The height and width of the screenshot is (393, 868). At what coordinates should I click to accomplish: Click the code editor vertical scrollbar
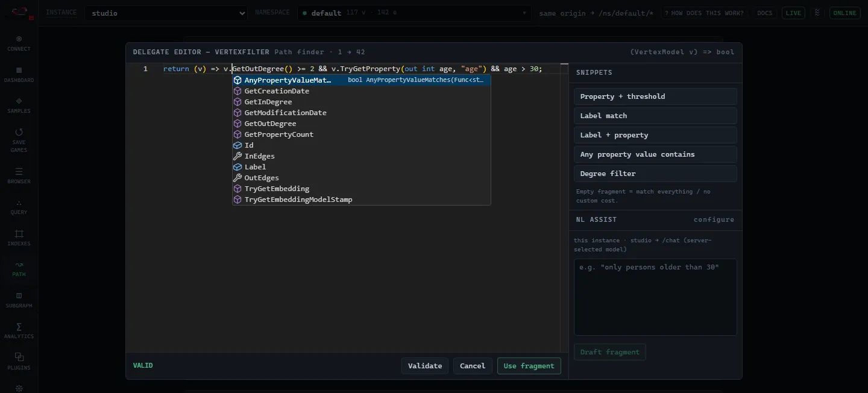pyautogui.click(x=564, y=207)
